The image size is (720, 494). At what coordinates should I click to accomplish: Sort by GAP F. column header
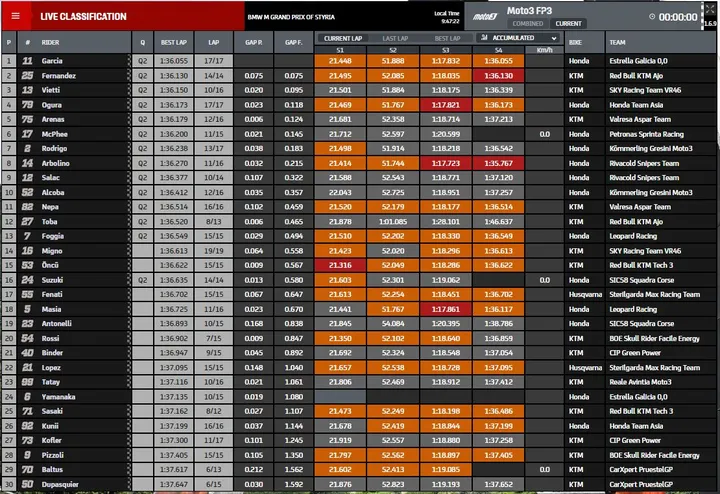click(x=293, y=42)
